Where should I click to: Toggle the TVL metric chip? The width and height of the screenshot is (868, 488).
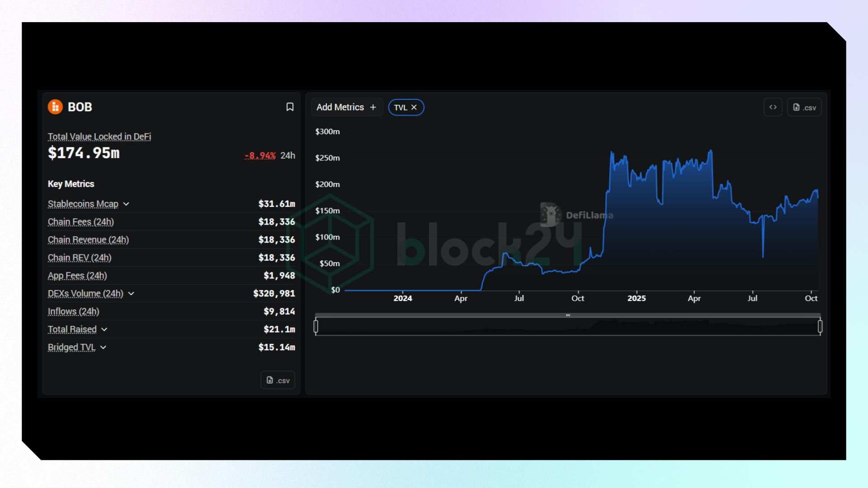point(400,108)
